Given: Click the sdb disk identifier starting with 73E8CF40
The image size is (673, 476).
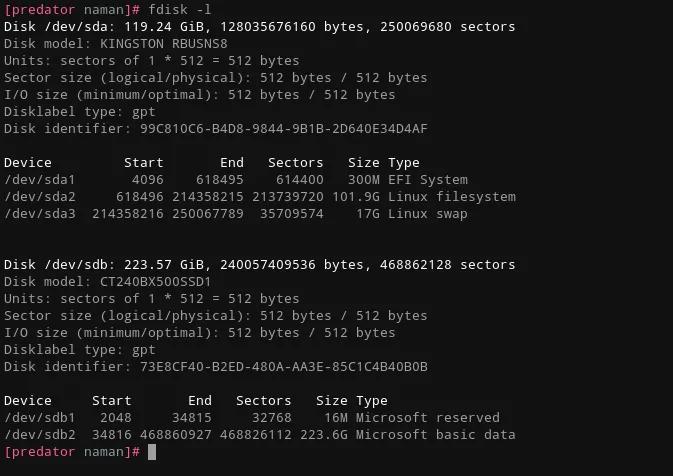Looking at the screenshot, I should 284,367.
